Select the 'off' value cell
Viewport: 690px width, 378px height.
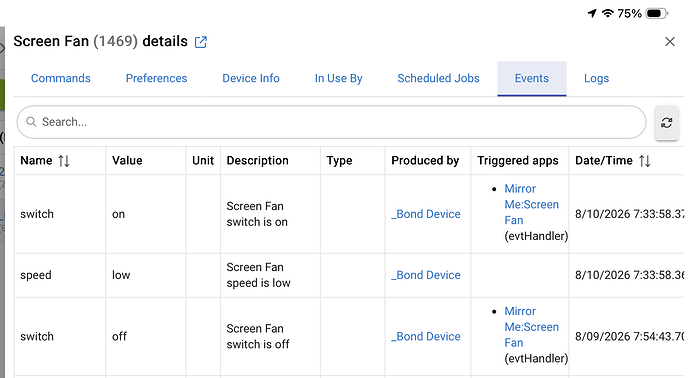point(119,337)
